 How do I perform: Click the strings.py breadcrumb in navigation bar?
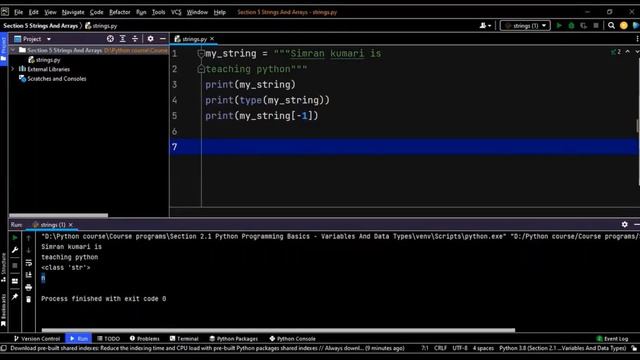click(101, 25)
